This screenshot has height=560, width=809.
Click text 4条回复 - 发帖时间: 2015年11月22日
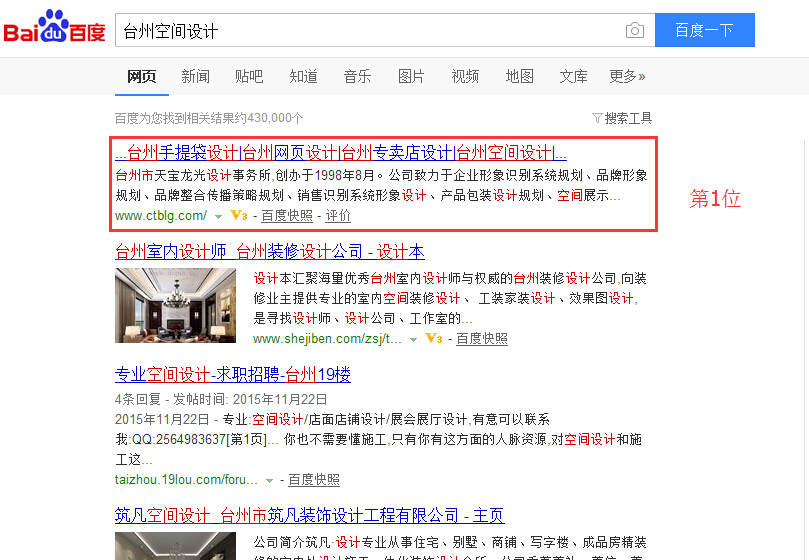coord(221,399)
